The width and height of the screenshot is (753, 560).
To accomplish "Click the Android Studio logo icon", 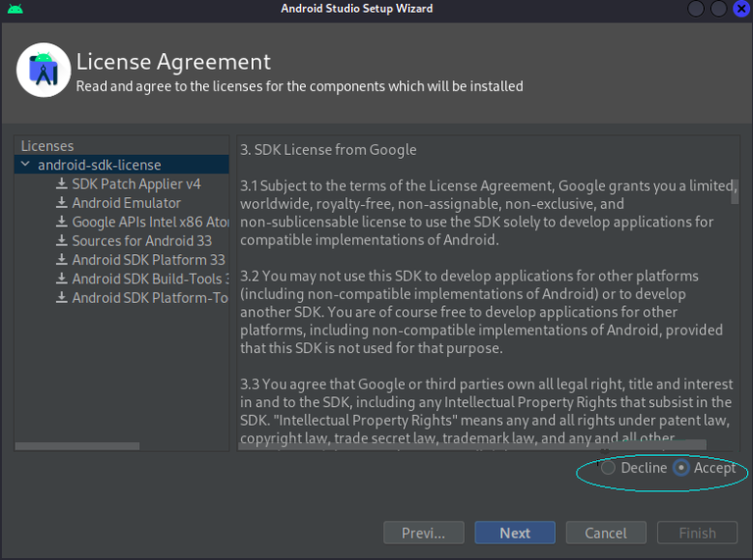I will [x=43, y=71].
